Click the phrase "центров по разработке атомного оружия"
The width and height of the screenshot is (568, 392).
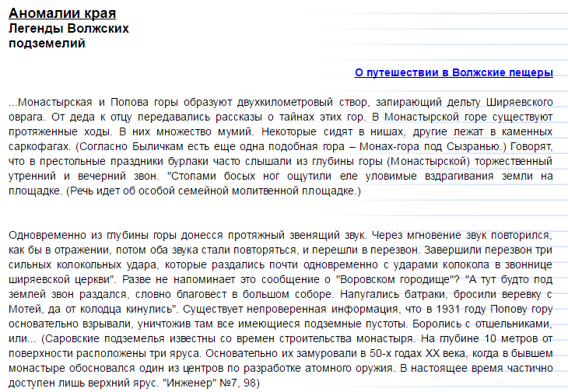[x=288, y=368]
